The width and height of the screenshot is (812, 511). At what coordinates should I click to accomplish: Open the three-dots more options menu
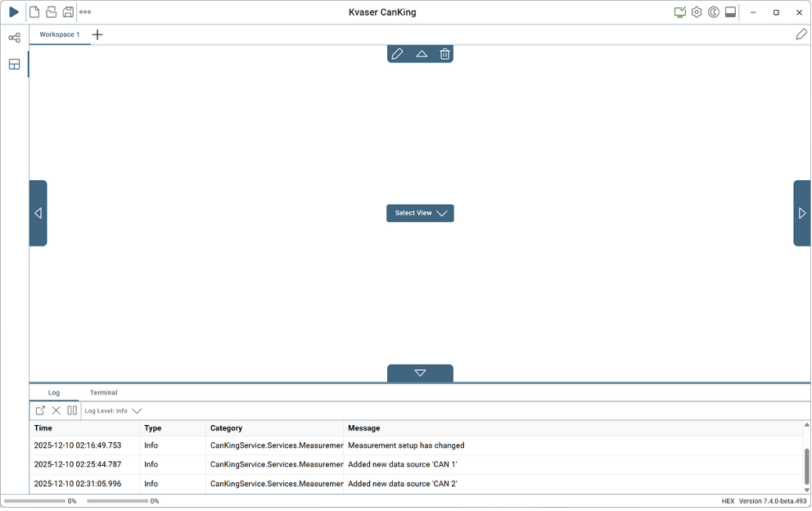click(85, 12)
